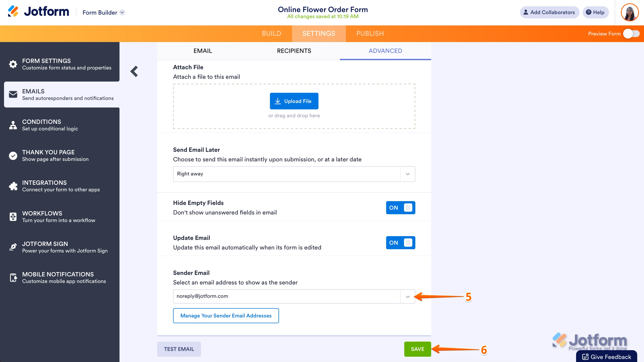Toggle off Hide Empty Fields
644x362 pixels.
click(x=400, y=208)
